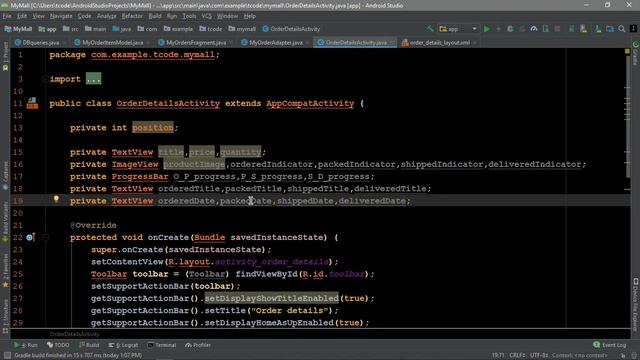Screen dimensions: 640x360
Task: Open the Project Structure icon
Action: pyautogui.click(x=610, y=29)
